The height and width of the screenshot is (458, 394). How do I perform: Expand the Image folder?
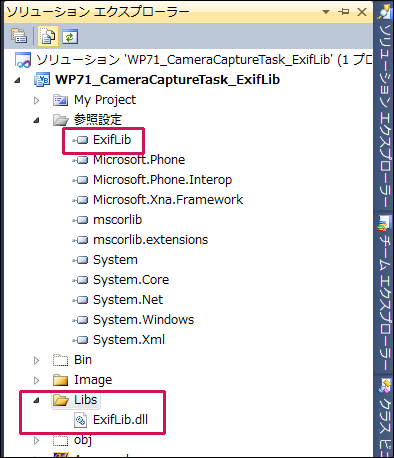tap(36, 380)
